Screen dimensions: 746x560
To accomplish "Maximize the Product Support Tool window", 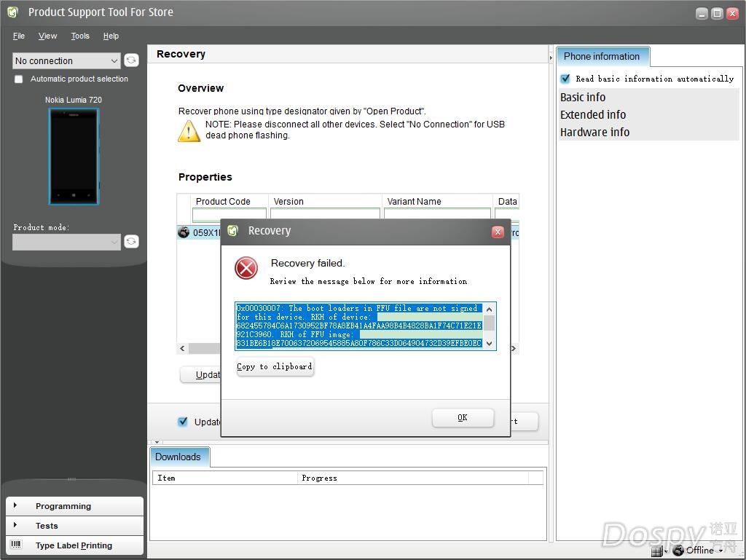I will [717, 13].
